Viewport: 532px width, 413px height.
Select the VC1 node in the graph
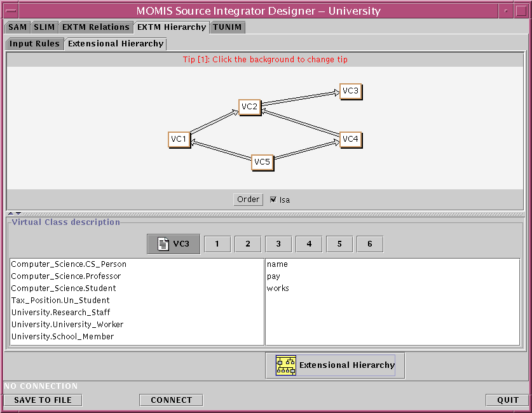(x=179, y=139)
